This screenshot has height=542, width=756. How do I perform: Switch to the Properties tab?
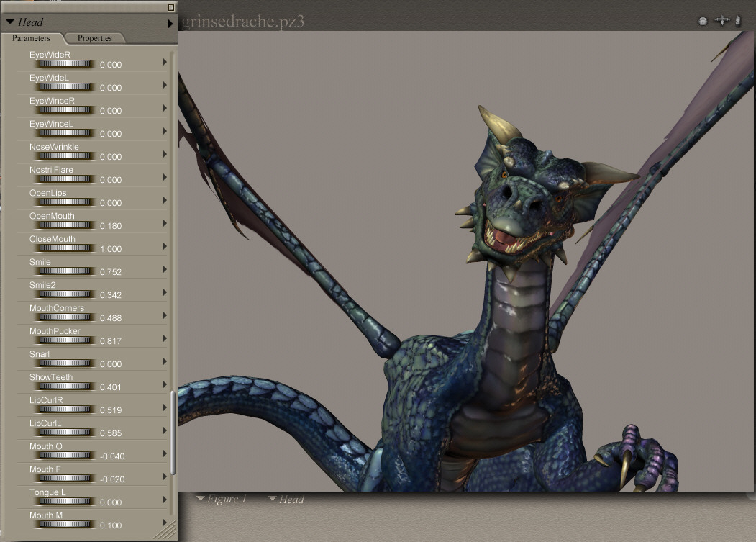point(94,38)
